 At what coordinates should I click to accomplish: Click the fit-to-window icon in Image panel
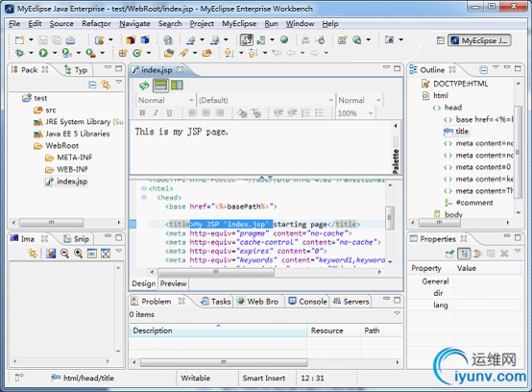[x=106, y=254]
